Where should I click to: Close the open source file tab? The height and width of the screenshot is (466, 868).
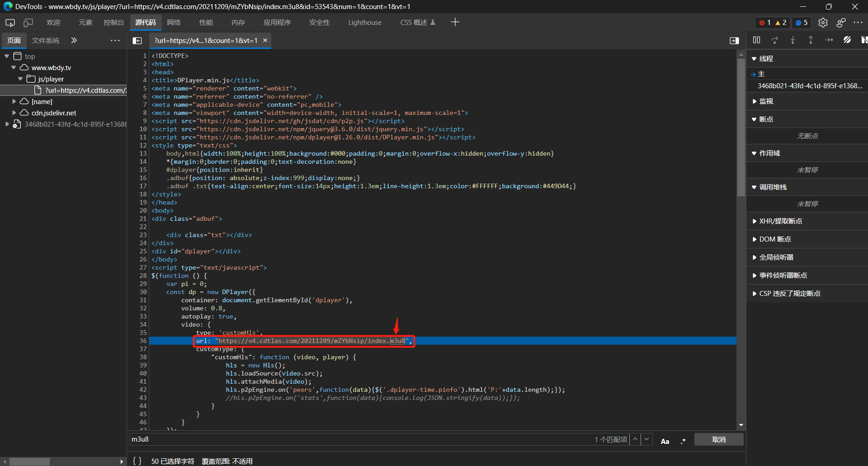[x=265, y=40]
